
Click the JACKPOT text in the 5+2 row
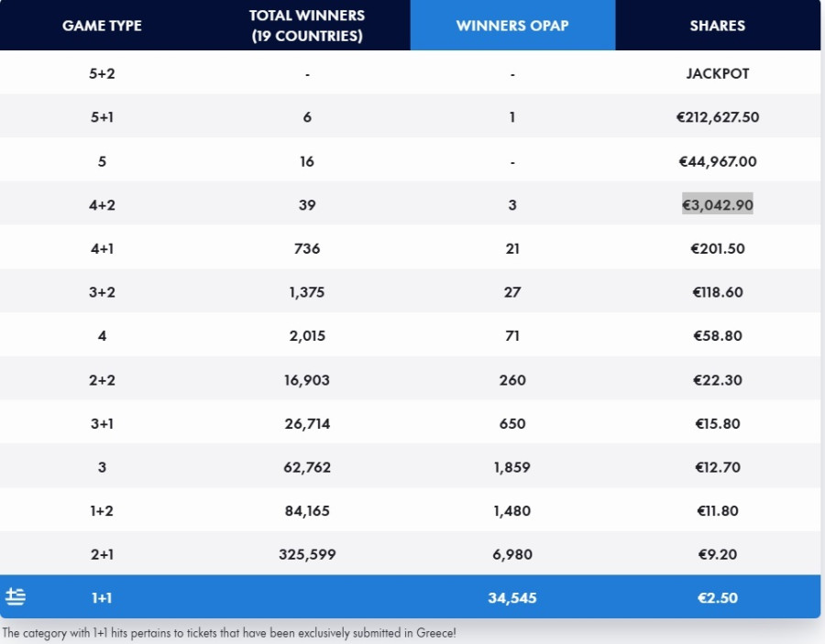717,73
